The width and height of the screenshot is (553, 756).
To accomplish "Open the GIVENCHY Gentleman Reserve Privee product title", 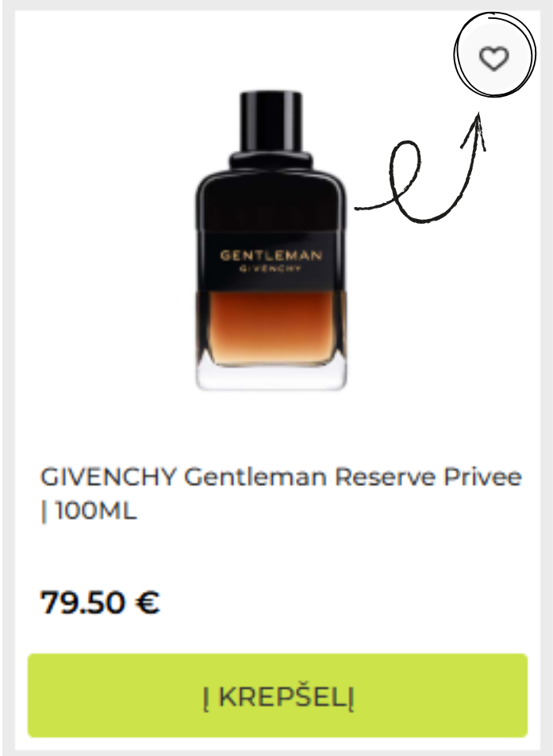I will click(x=281, y=493).
